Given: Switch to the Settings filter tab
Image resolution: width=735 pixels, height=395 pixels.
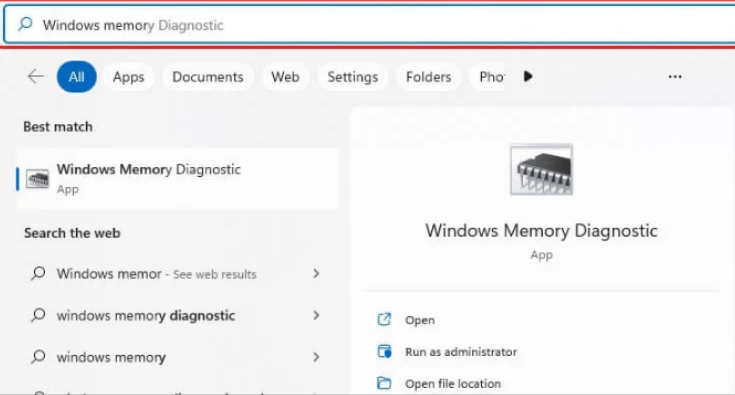Looking at the screenshot, I should click(x=352, y=77).
